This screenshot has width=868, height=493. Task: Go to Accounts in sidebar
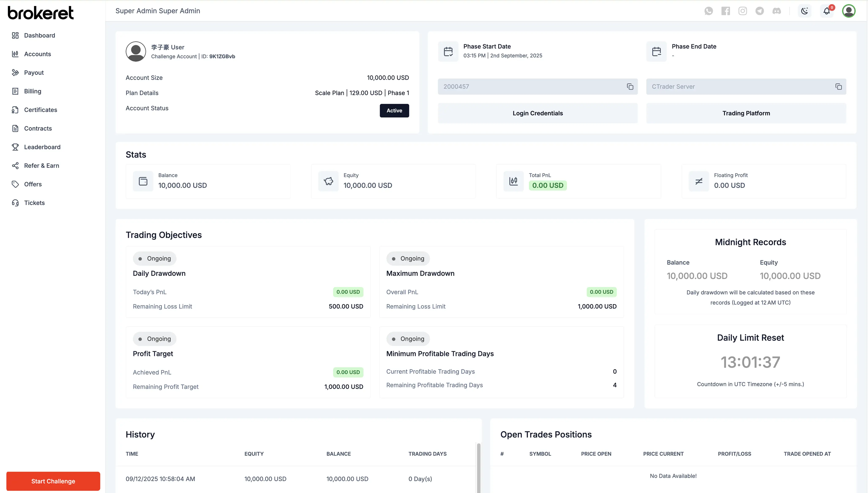click(x=37, y=54)
